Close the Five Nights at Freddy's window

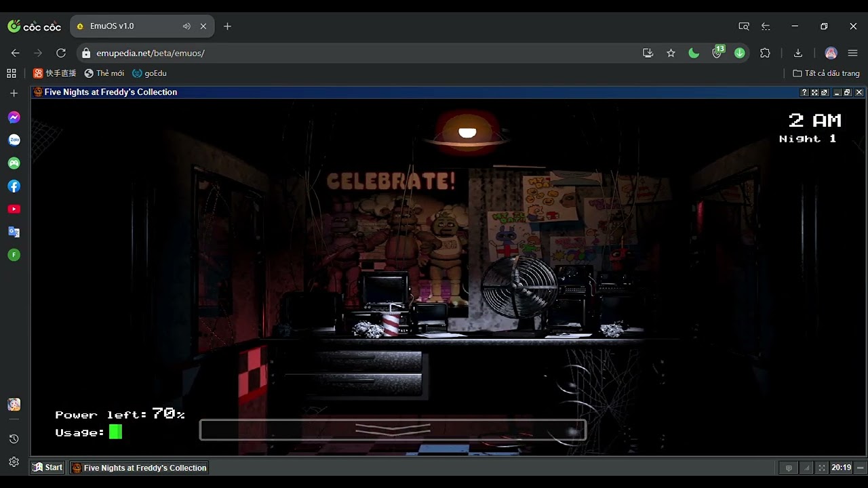[859, 92]
